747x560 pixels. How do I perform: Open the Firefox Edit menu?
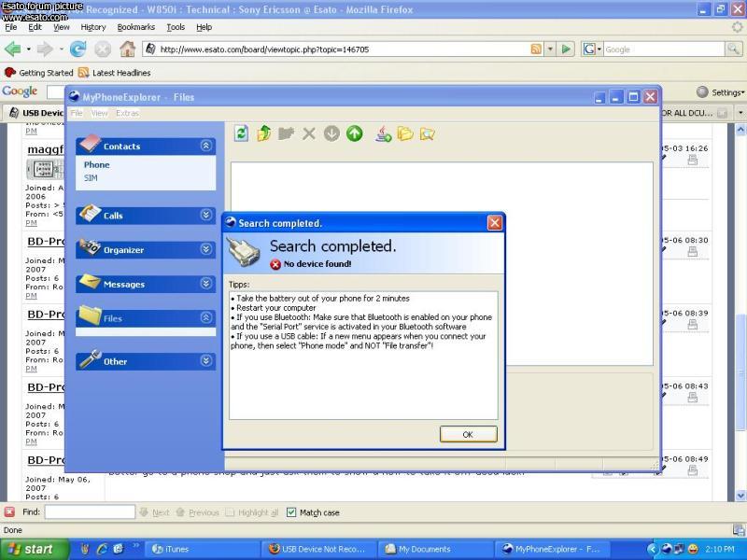[35, 27]
